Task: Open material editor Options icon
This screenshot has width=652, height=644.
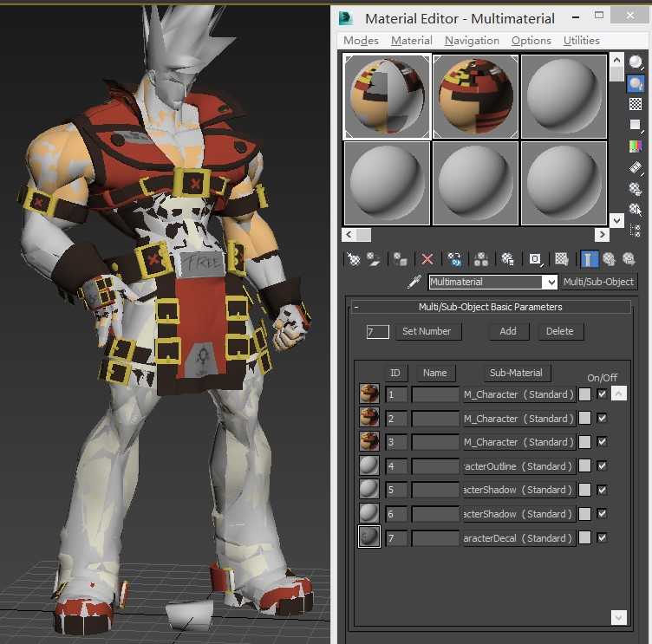Action: click(636, 188)
